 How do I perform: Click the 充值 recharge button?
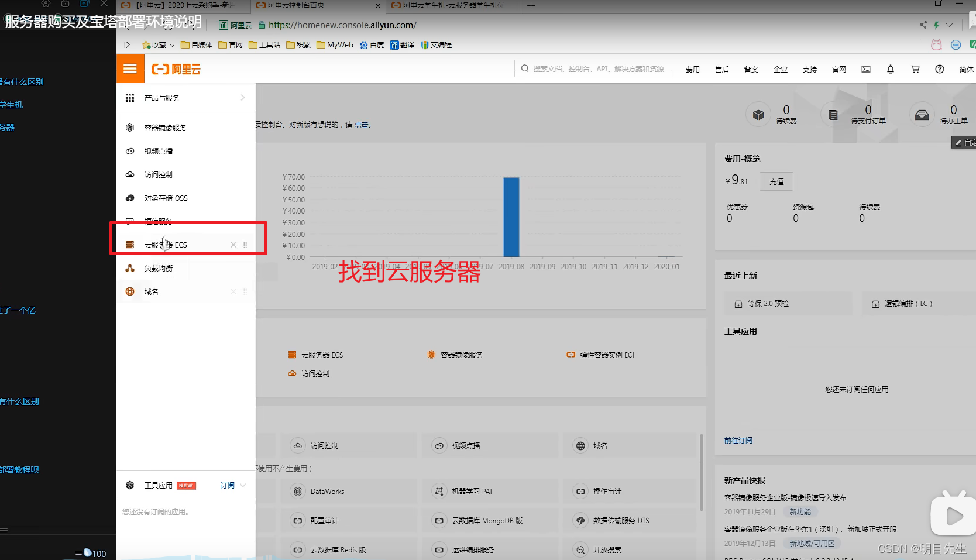(776, 181)
